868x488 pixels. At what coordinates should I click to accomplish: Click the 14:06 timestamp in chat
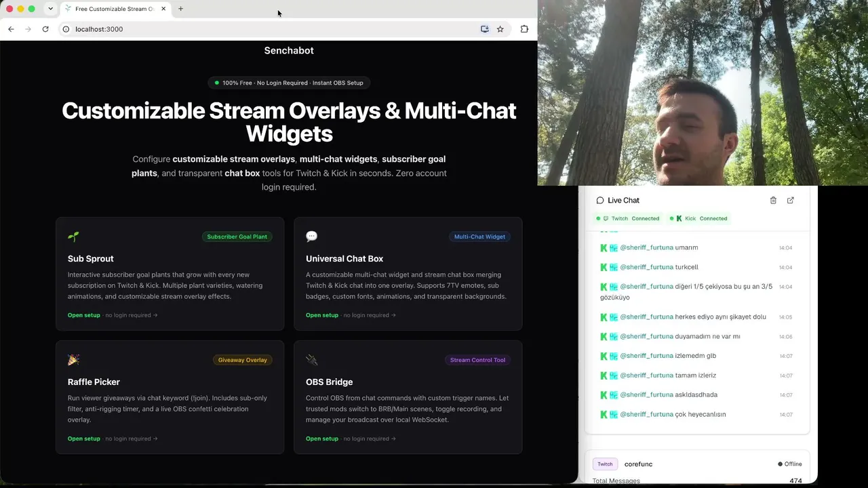785,337
